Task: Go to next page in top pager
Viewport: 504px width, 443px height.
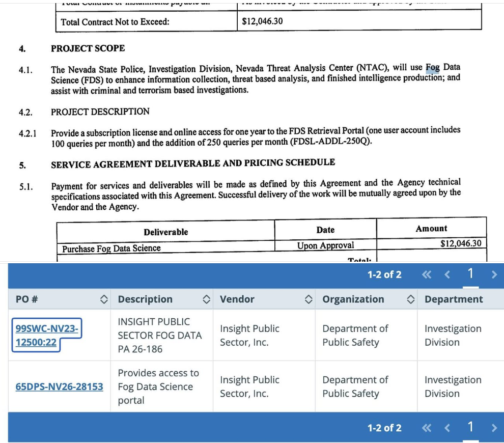Action: pyautogui.click(x=494, y=274)
